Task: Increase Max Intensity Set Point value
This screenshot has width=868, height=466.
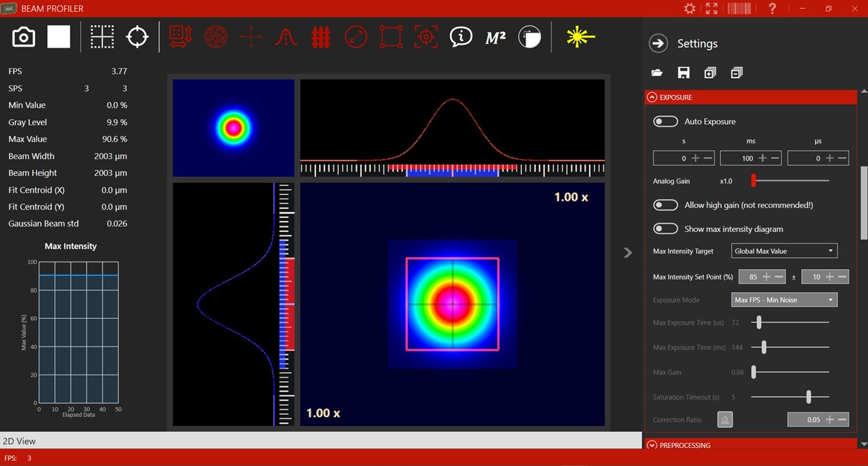Action: pos(767,276)
